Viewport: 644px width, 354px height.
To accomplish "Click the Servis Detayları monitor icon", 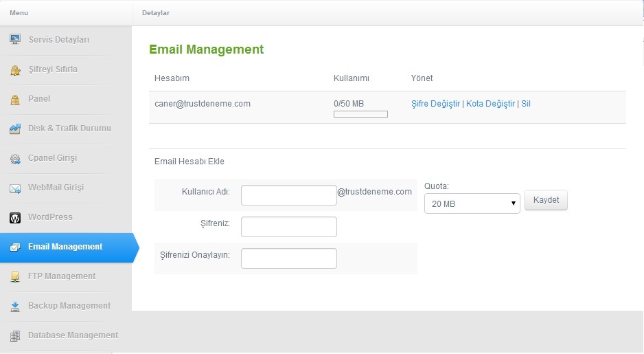I will pos(15,39).
